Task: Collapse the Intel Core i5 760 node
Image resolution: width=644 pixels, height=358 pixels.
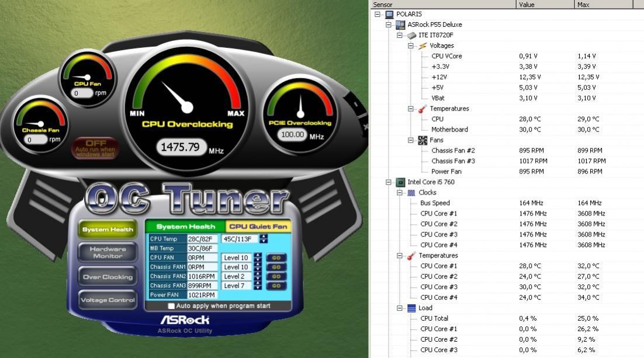Action: pyautogui.click(x=389, y=182)
